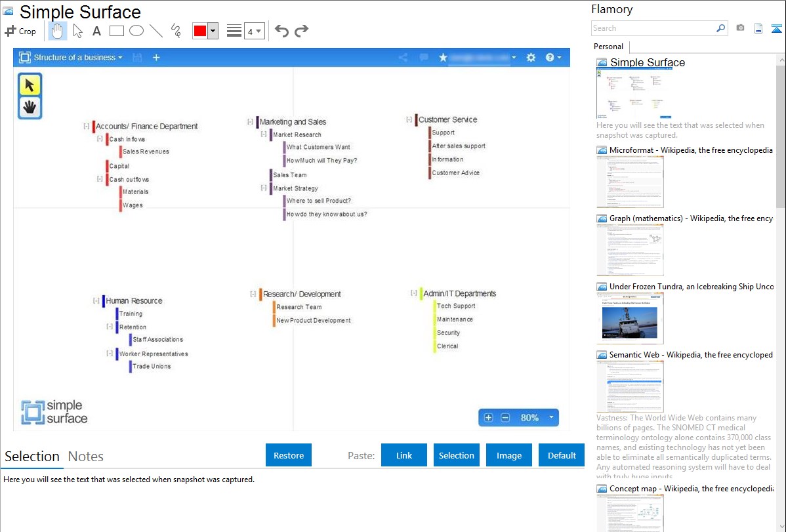
Task: Click the camera capture icon in Flamory
Action: (740, 28)
